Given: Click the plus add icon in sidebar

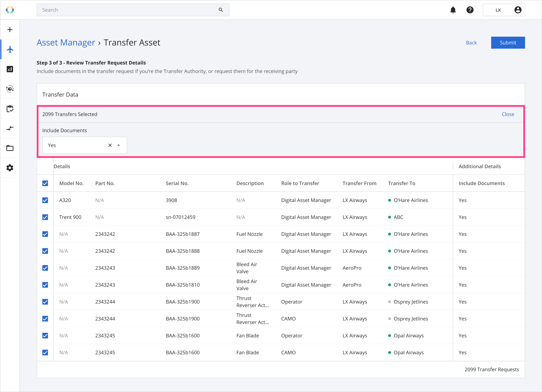Looking at the screenshot, I should 10,30.
